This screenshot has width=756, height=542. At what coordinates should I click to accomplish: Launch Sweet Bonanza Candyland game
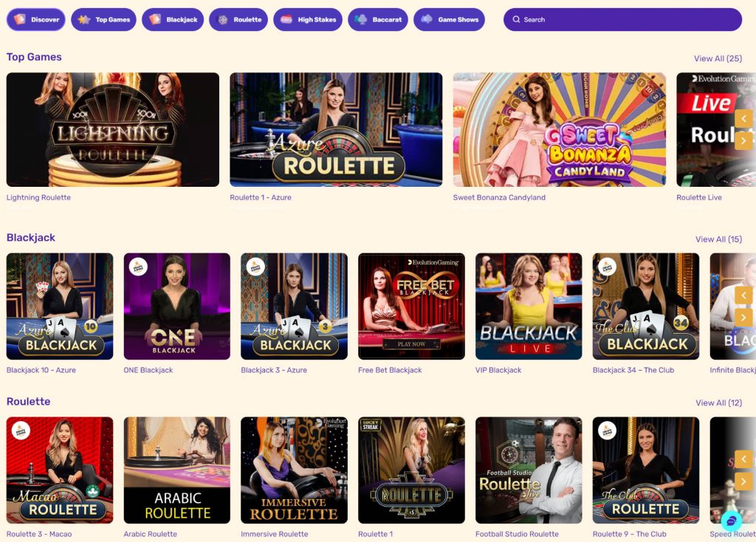tap(560, 130)
